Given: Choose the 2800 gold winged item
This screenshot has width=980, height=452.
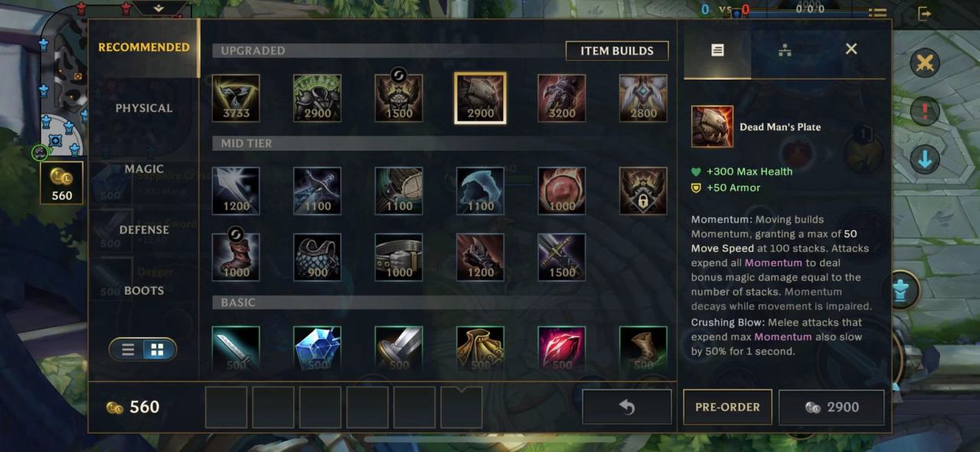Looking at the screenshot, I should tap(643, 98).
